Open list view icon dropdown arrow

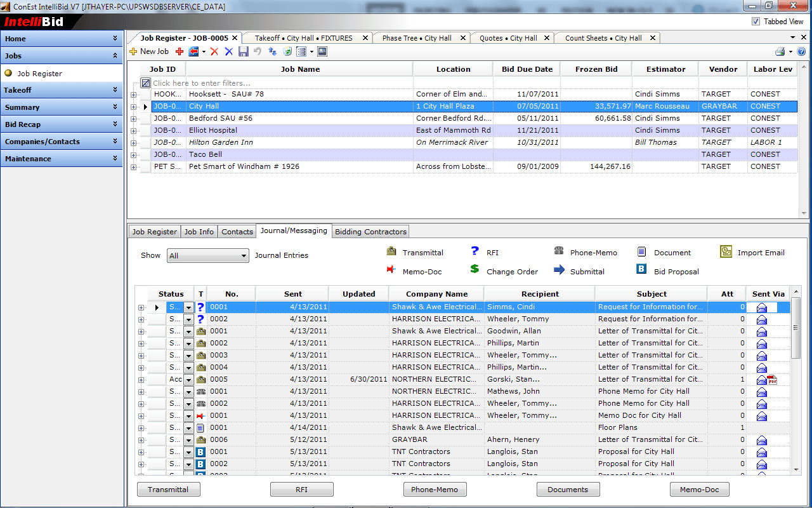coord(312,52)
